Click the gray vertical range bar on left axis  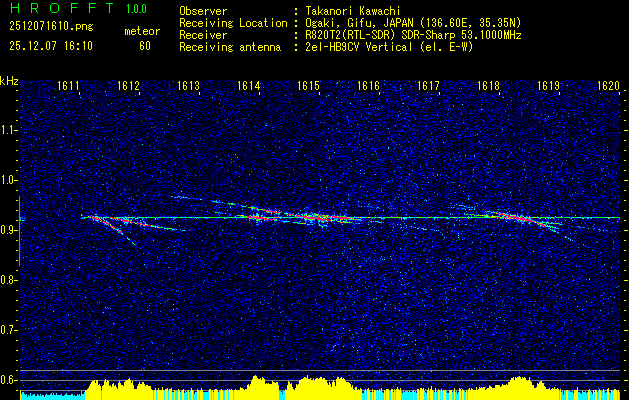pos(19,231)
